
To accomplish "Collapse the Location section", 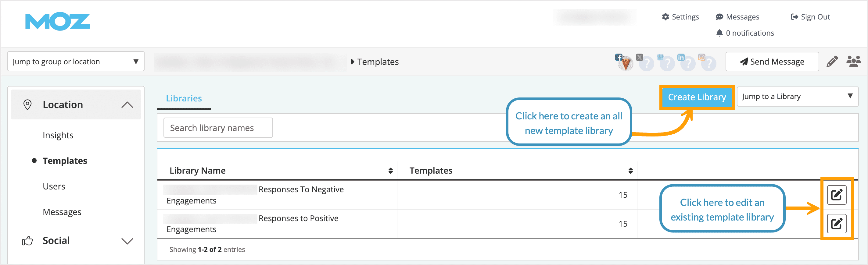I will pyautogui.click(x=127, y=104).
